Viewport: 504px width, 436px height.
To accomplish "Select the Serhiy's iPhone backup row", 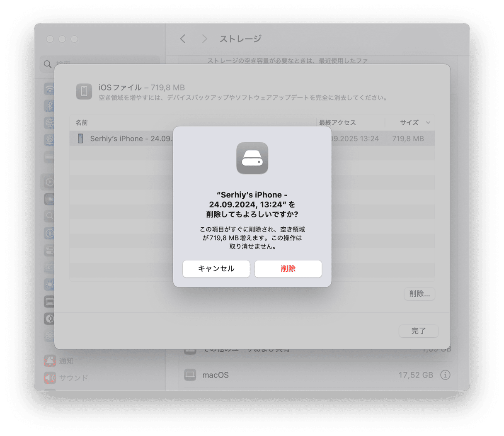I will click(252, 139).
